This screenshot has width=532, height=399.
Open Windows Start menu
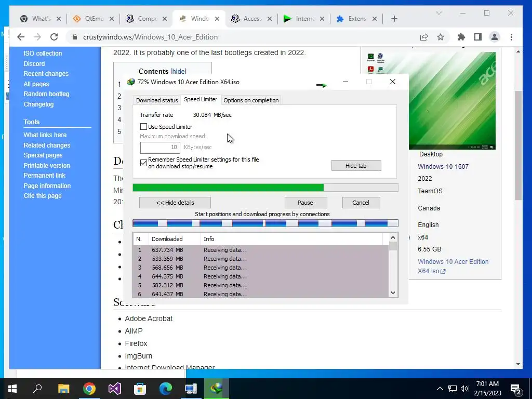[x=12, y=389]
